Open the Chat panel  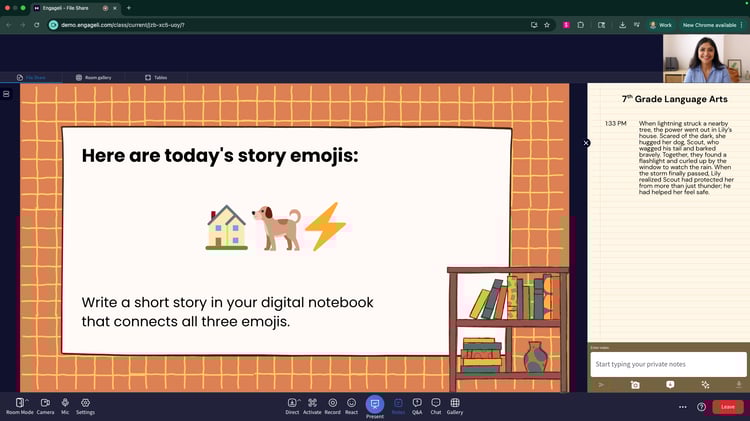coord(436,403)
